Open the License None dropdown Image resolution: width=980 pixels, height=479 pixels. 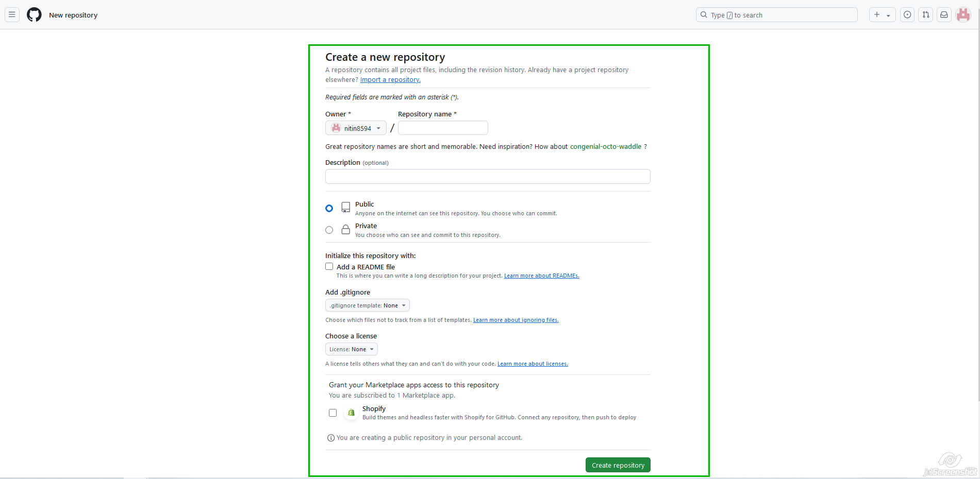[352, 349]
